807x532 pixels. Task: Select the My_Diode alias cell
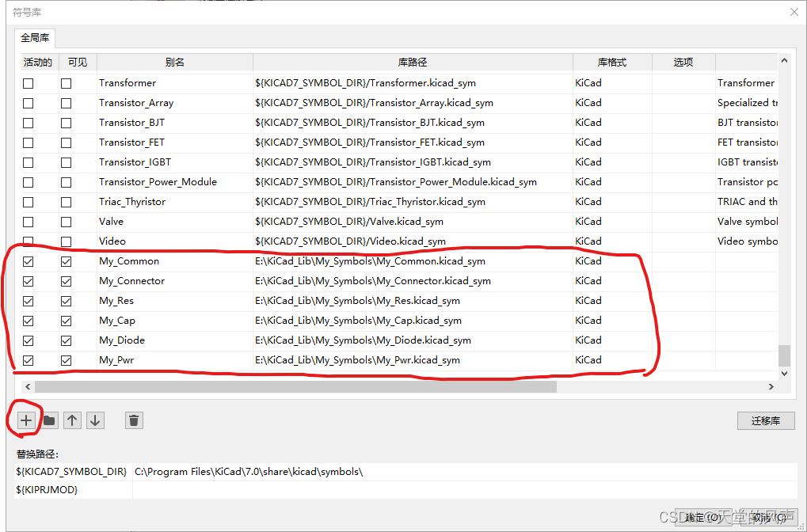click(175, 340)
